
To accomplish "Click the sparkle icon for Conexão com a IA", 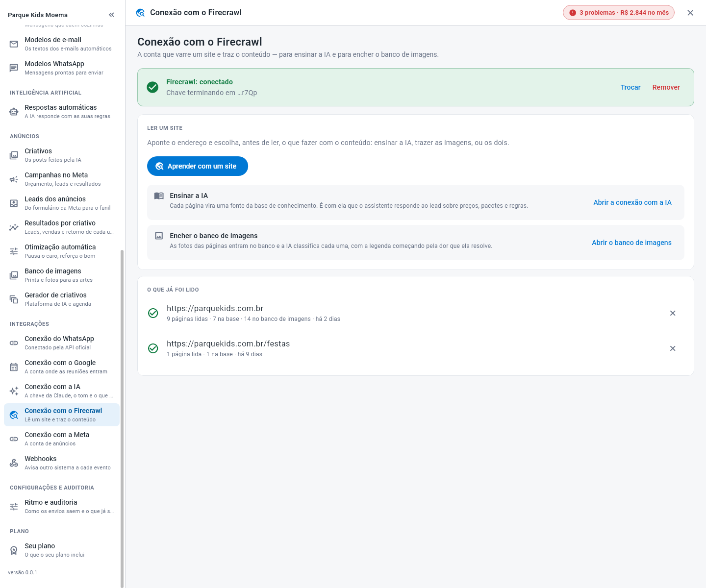I will (14, 391).
